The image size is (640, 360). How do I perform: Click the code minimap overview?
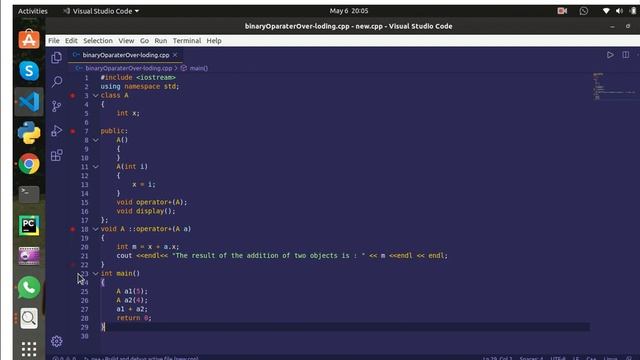(614, 86)
